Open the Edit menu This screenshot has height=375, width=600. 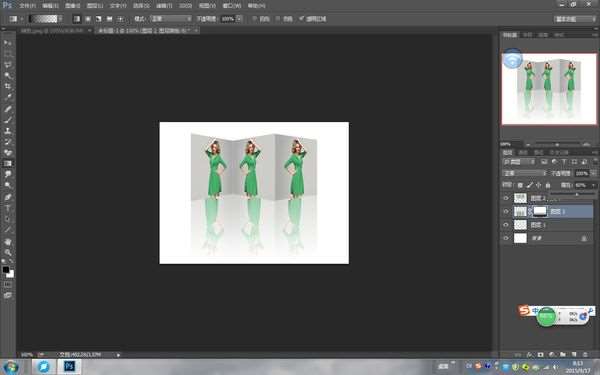[x=51, y=6]
